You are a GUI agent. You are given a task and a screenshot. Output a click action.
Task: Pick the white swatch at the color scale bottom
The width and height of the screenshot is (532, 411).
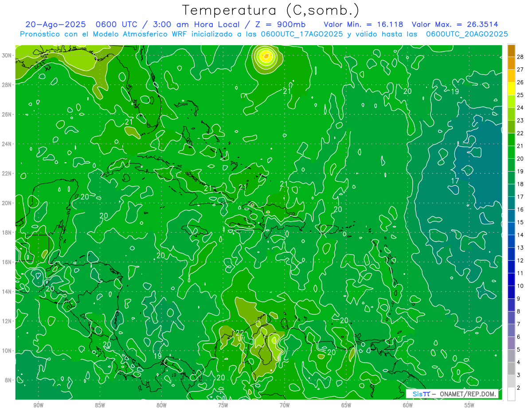511,394
